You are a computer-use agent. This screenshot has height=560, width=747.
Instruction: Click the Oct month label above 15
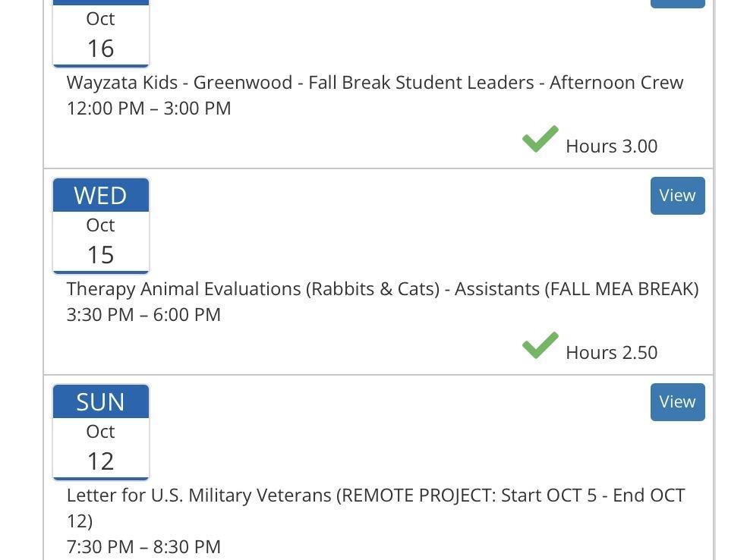pyautogui.click(x=101, y=225)
